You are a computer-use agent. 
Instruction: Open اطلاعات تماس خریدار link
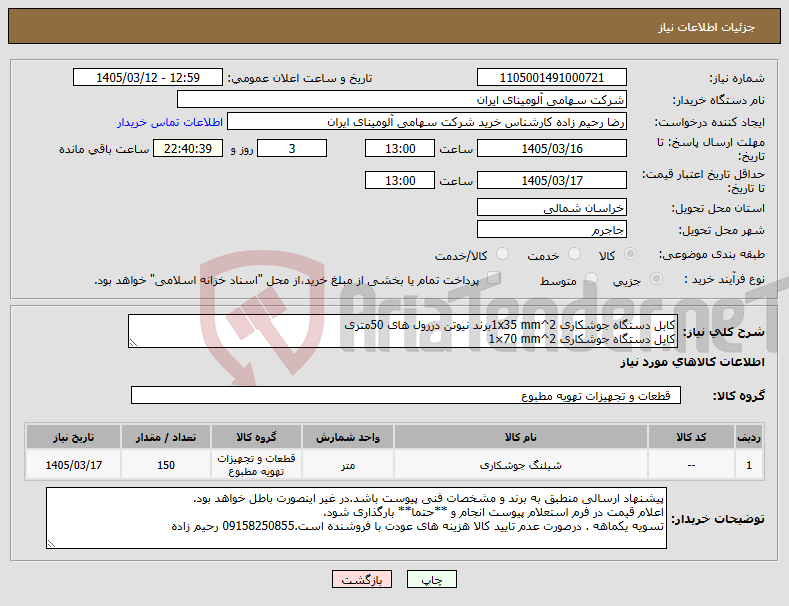pyautogui.click(x=170, y=122)
